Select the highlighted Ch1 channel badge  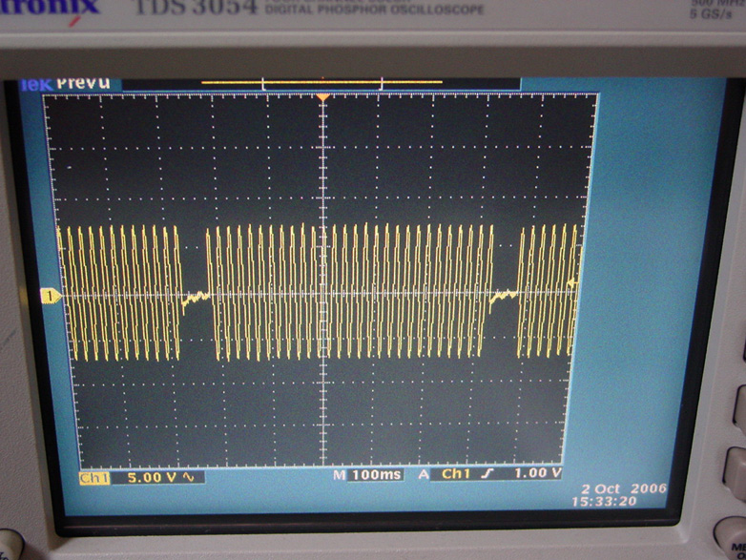[x=93, y=476]
